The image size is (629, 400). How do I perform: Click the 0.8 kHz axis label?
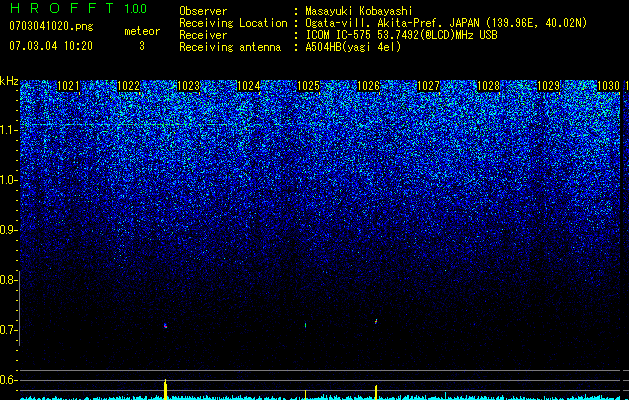pyautogui.click(x=7, y=280)
